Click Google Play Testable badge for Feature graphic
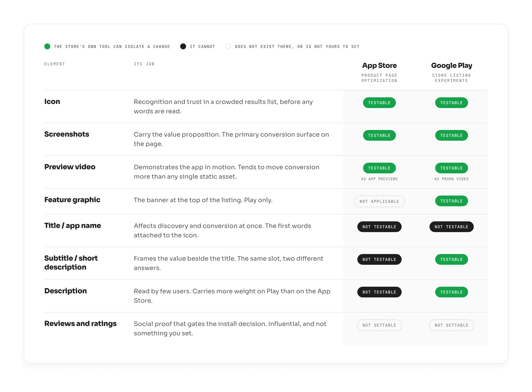 point(451,201)
